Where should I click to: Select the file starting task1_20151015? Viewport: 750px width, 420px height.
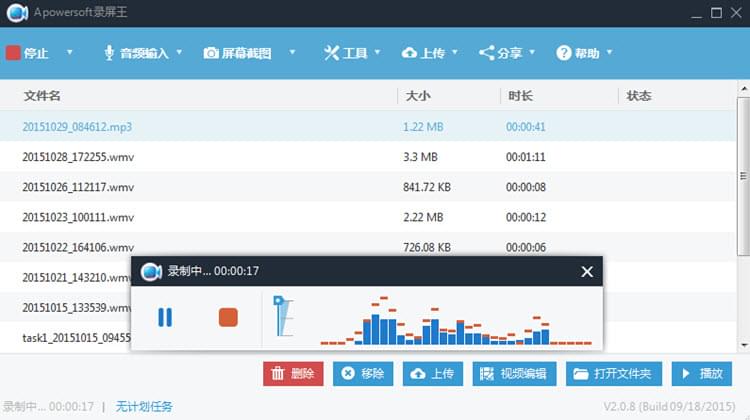coord(77,338)
